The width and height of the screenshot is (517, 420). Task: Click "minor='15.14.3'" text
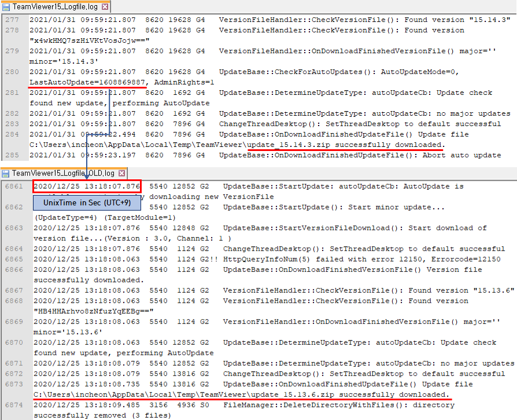tap(64, 61)
